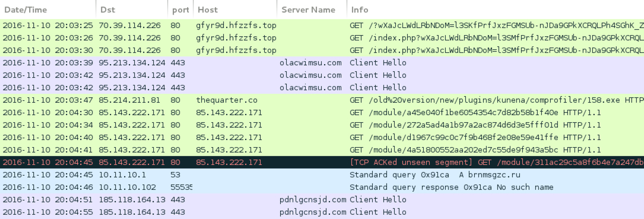Select the 'No such name' query response row
The width and height of the screenshot is (644, 219).
coord(322,188)
